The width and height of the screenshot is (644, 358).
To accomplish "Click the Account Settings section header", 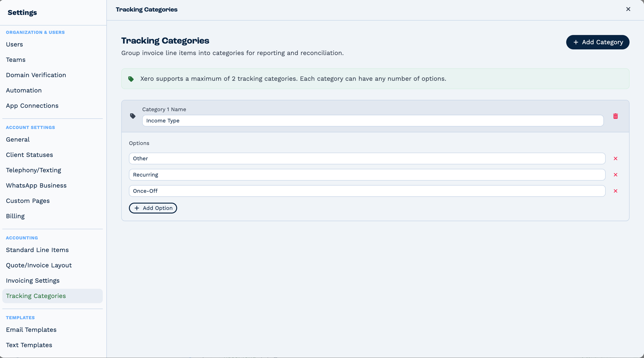I will tap(31, 127).
